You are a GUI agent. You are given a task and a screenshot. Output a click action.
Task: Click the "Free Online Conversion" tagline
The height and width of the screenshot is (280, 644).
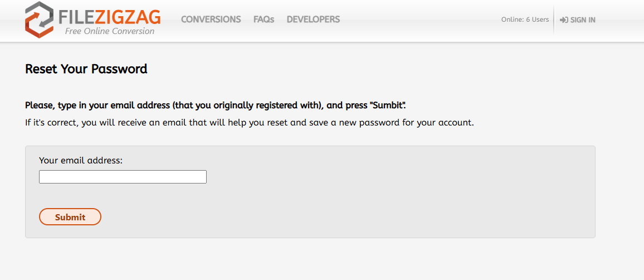pos(110,31)
